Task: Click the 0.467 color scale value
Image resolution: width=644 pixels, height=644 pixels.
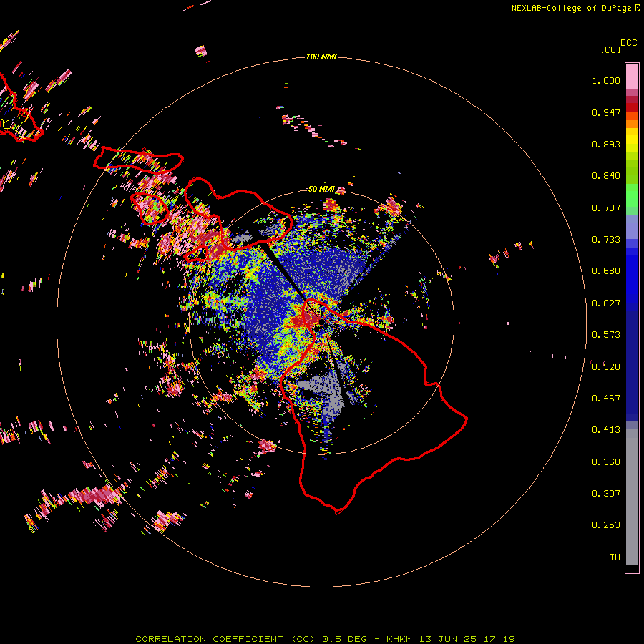Action: (606, 399)
